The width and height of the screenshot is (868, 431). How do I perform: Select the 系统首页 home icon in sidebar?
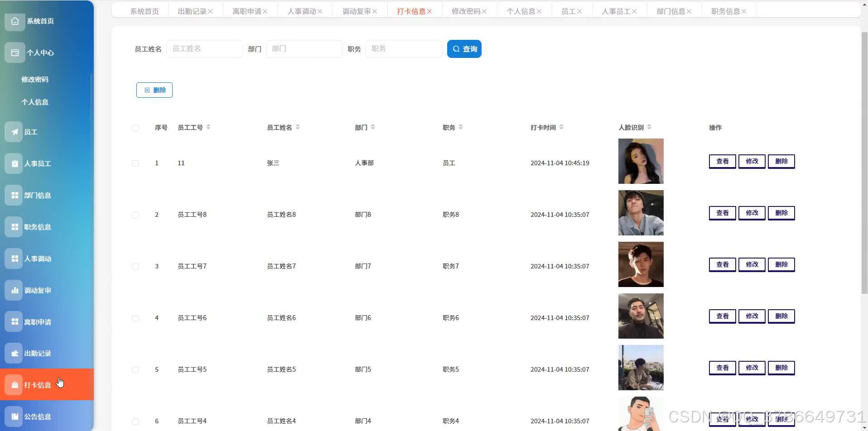tap(14, 21)
